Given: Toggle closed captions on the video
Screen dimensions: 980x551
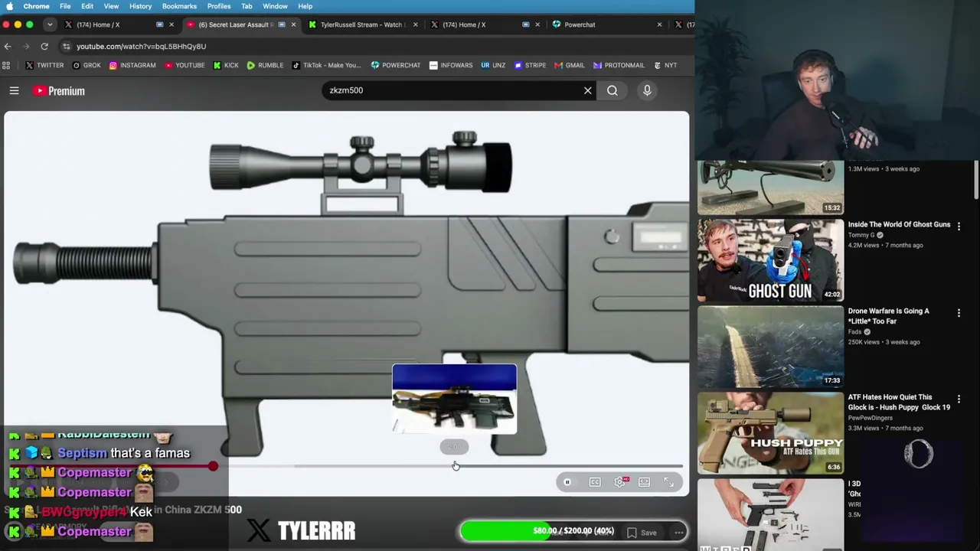Looking at the screenshot, I should pyautogui.click(x=595, y=482).
